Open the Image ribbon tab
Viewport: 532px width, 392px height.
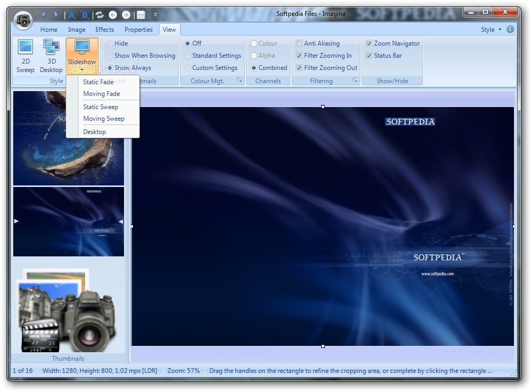(x=77, y=30)
